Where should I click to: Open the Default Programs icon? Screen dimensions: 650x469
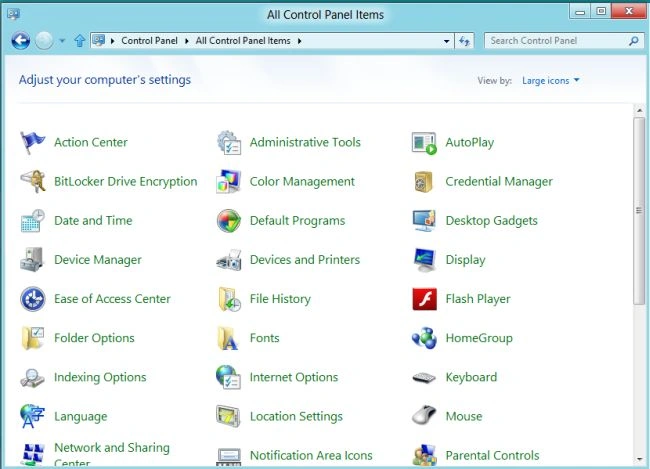pos(228,221)
